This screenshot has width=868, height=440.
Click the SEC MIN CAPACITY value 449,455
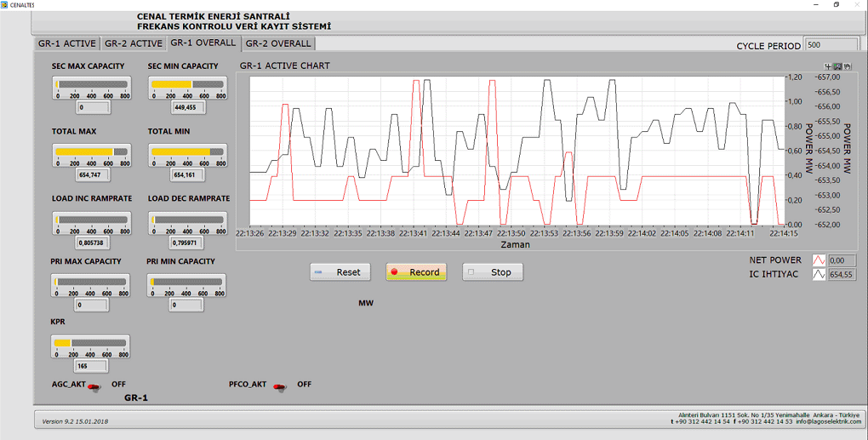coord(189,107)
